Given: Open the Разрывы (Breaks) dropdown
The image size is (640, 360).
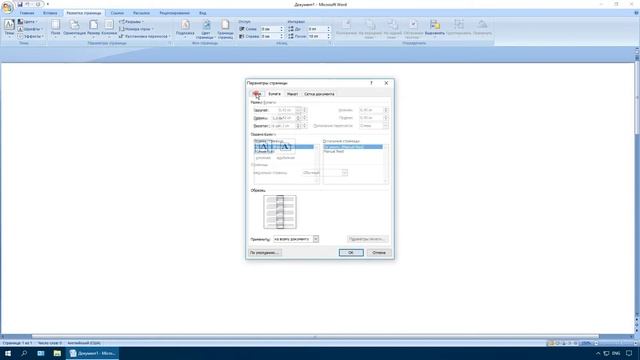Looking at the screenshot, I should click(x=132, y=22).
